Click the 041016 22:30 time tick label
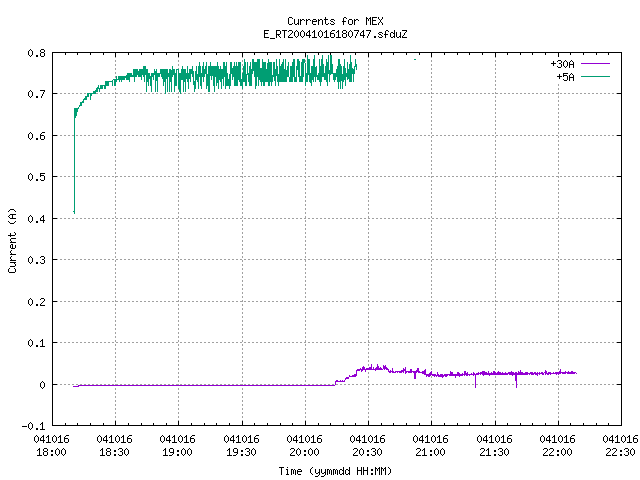The height and width of the screenshot is (480, 640). point(620,446)
